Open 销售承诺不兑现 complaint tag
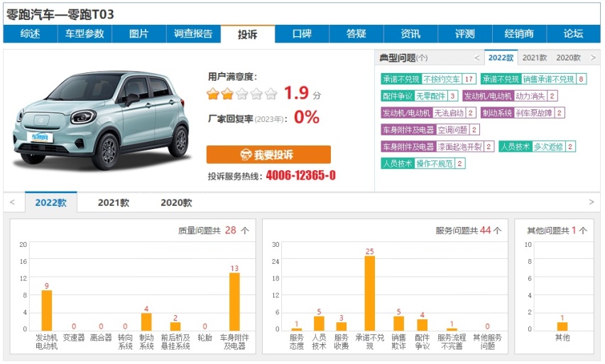605x364 pixels. pos(533,79)
